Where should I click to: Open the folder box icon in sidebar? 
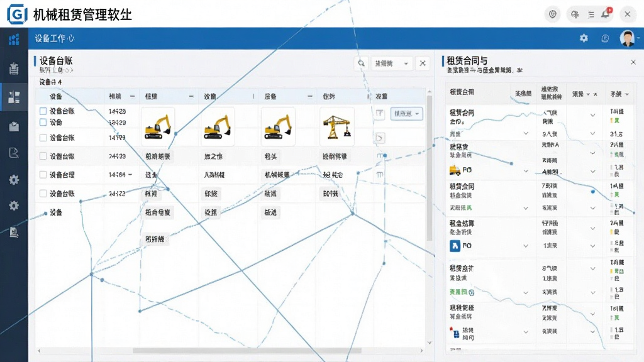pyautogui.click(x=14, y=126)
